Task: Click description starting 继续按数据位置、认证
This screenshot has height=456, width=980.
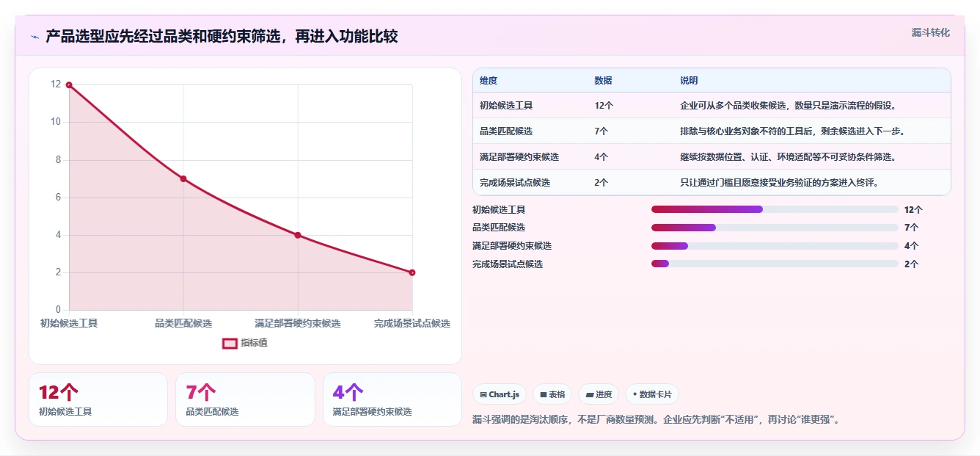Action: pyautogui.click(x=789, y=157)
